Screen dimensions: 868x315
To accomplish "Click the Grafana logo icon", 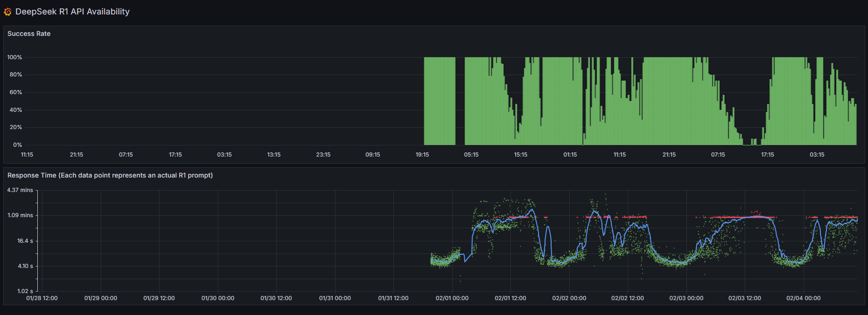I will click(x=7, y=12).
